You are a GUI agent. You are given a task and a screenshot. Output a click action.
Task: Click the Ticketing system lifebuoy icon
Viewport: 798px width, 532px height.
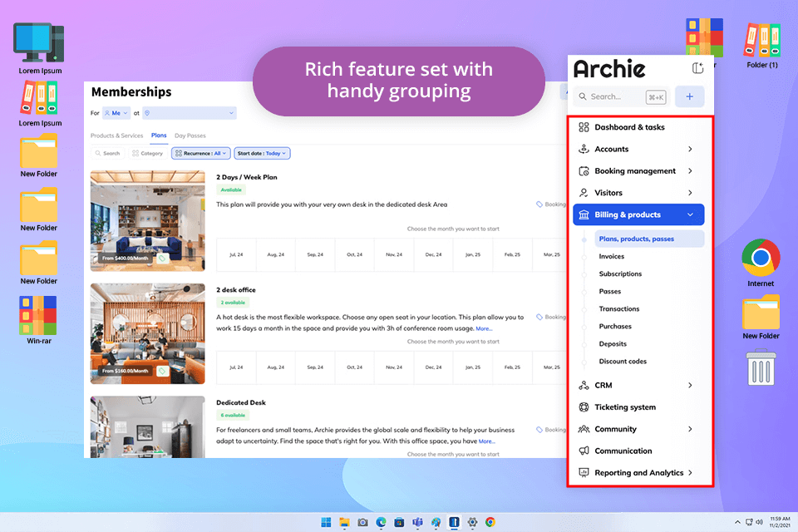coord(584,407)
